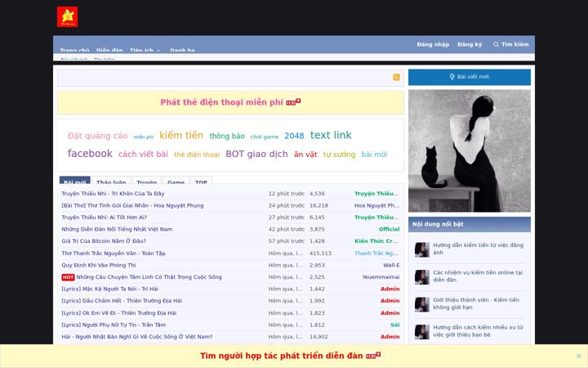
Task: Click avatar beside Hướng dẫn cách kiếm nhiều xu
Action: [x=422, y=332]
